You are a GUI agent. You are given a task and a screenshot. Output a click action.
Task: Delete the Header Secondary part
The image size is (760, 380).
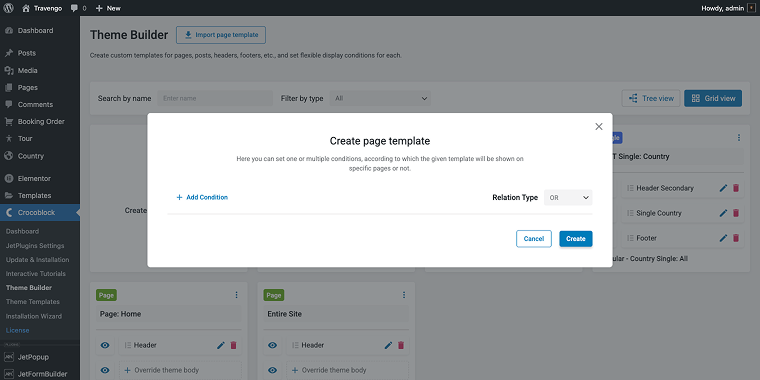point(736,188)
